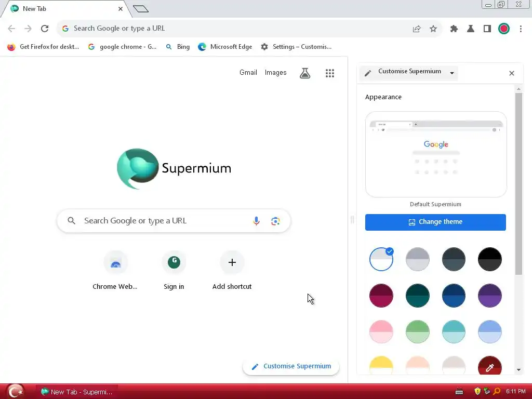The width and height of the screenshot is (532, 399).
Task: Click the magnifier tray icon
Action: tap(497, 392)
